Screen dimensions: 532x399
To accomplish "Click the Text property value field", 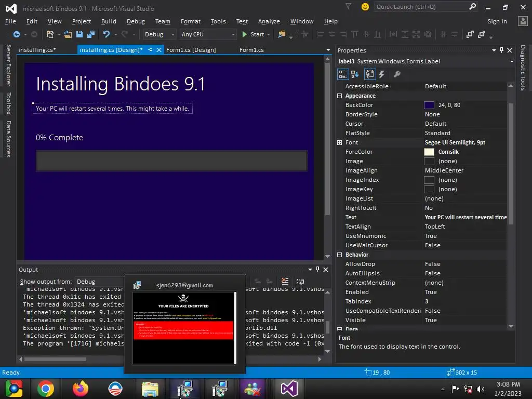I will click(465, 217).
